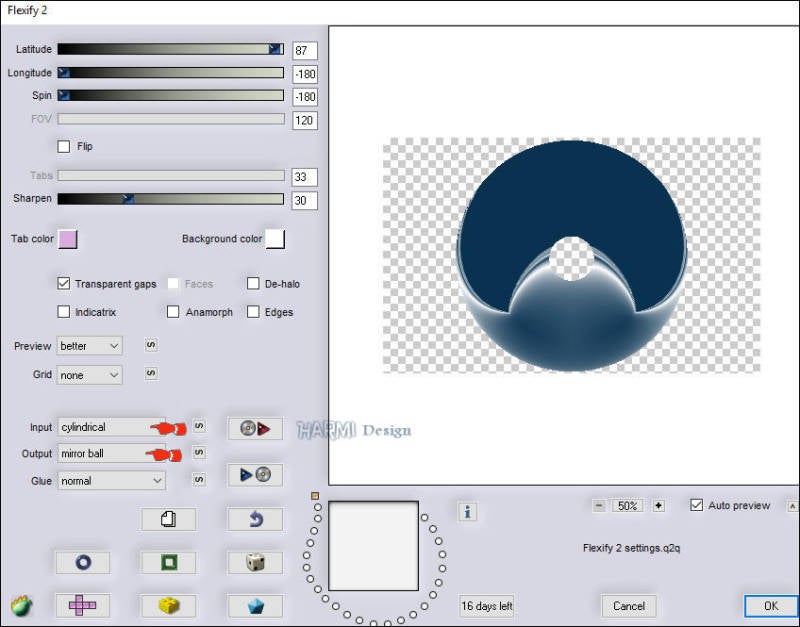Open the blue info icon
Viewport: 800px width, 627px height.
(468, 512)
